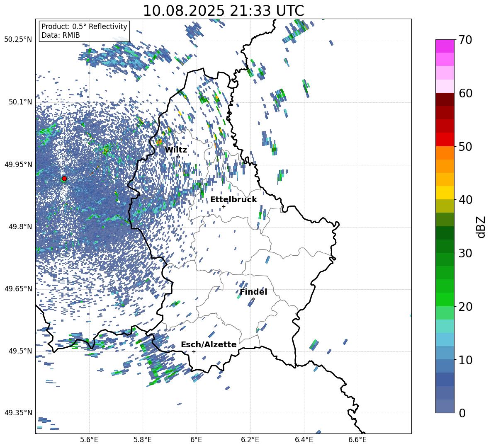Image resolution: width=491 pixels, height=448 pixels.
Task: Click the 60 value on colorbar
Action: click(x=465, y=93)
